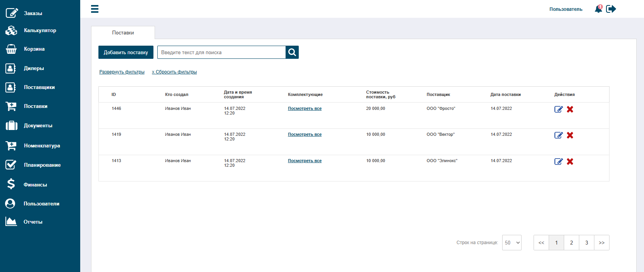Click the logout arrow icon
Screen dimensions: 644x272
coord(611,9)
